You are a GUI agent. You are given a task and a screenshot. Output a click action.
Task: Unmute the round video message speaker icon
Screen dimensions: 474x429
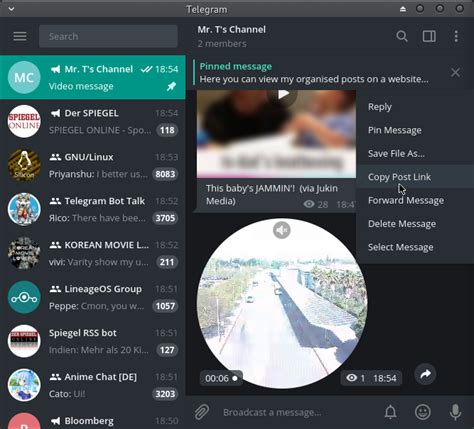(x=282, y=230)
